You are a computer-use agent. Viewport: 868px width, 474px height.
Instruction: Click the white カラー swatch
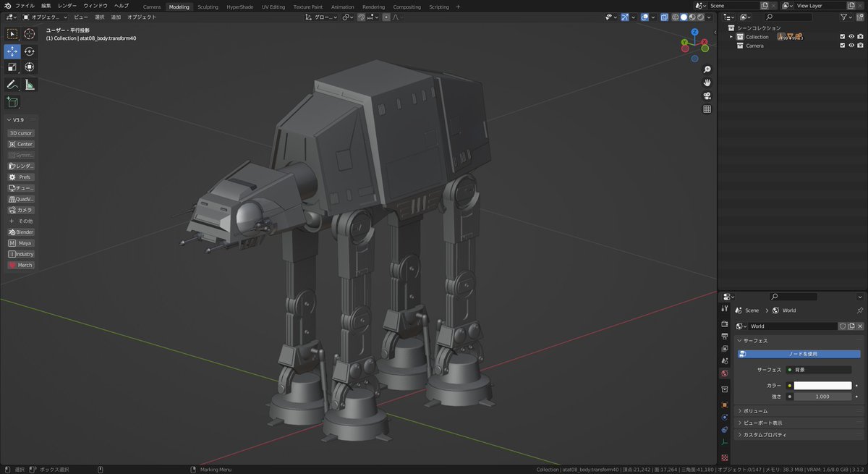click(x=822, y=386)
